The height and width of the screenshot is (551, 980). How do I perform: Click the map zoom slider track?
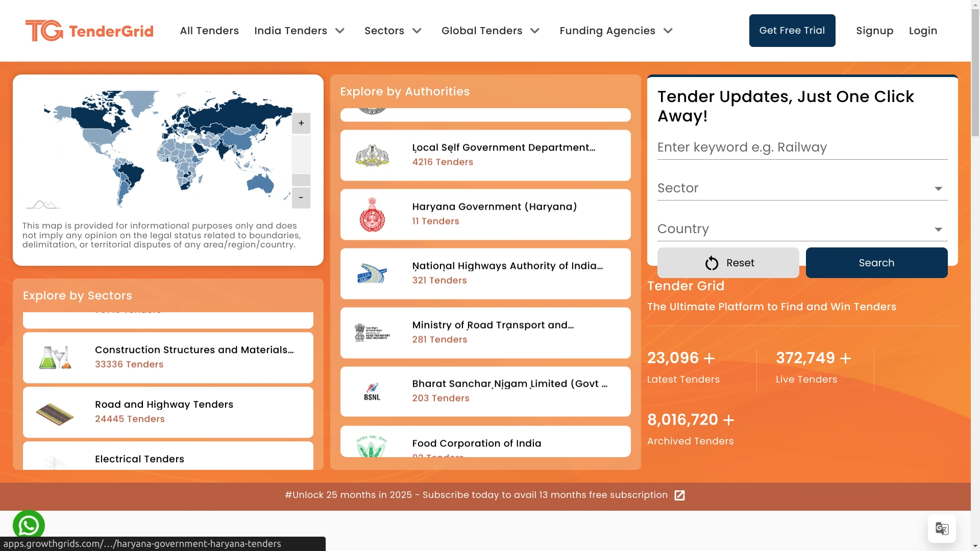tap(301, 154)
